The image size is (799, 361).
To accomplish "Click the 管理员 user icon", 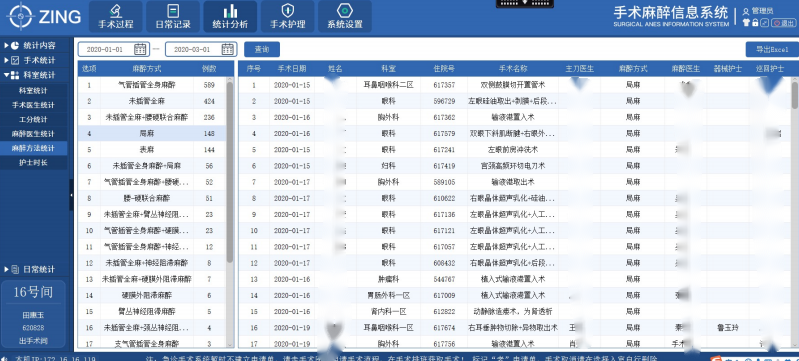I will (x=747, y=11).
